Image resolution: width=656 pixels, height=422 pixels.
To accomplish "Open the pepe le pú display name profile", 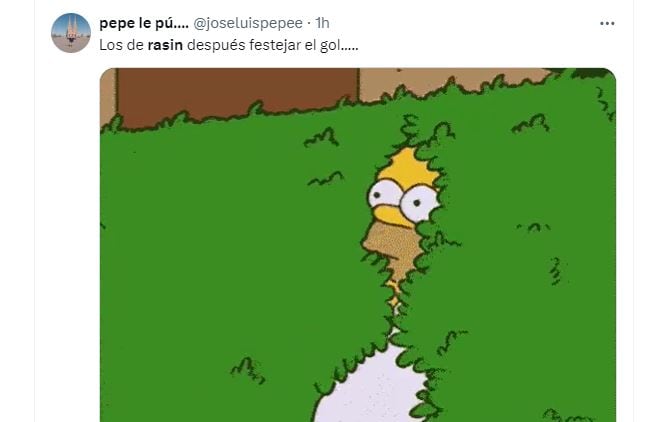I will (144, 23).
